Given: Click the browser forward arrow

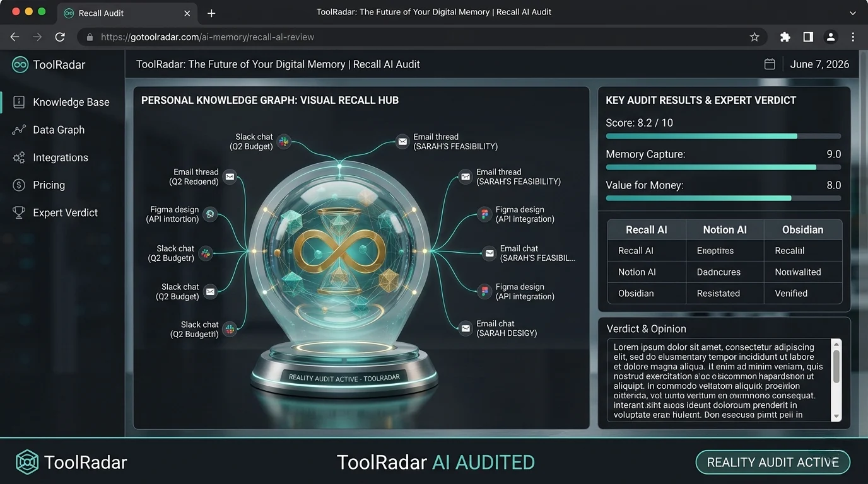Looking at the screenshot, I should tap(37, 37).
